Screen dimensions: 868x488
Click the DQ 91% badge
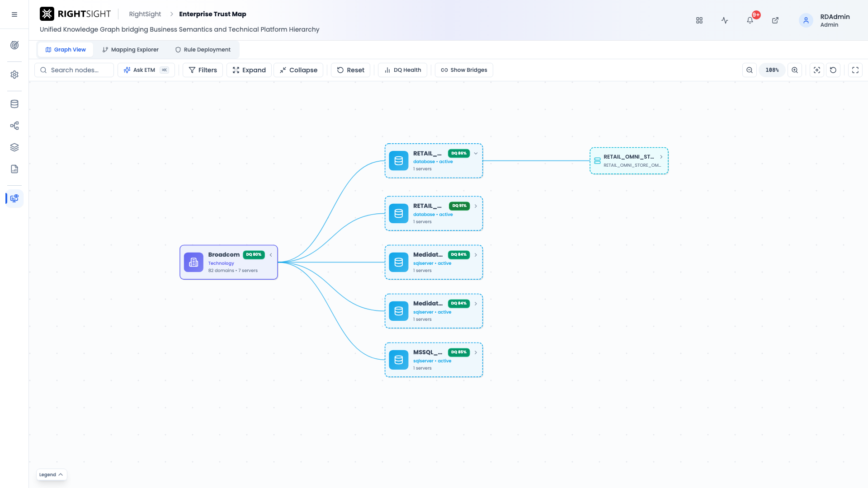459,206
